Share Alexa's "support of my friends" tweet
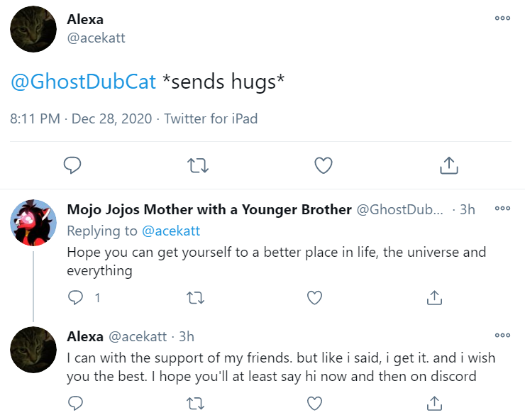Screen dimensions: 525x420 (x=435, y=403)
